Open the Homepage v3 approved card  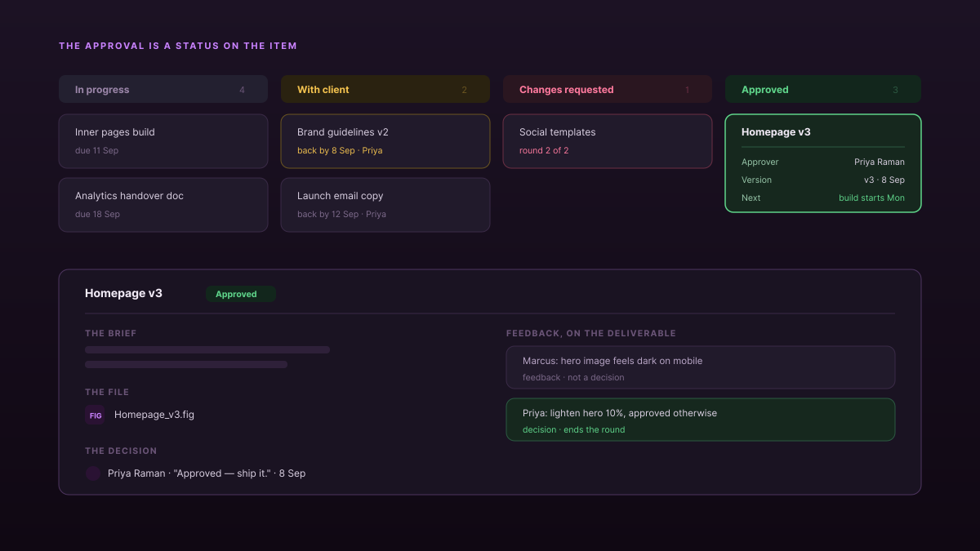tap(823, 163)
